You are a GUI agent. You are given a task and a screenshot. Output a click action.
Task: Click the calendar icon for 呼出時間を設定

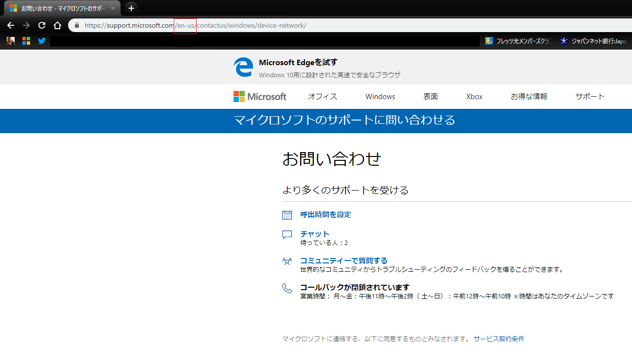coord(287,215)
